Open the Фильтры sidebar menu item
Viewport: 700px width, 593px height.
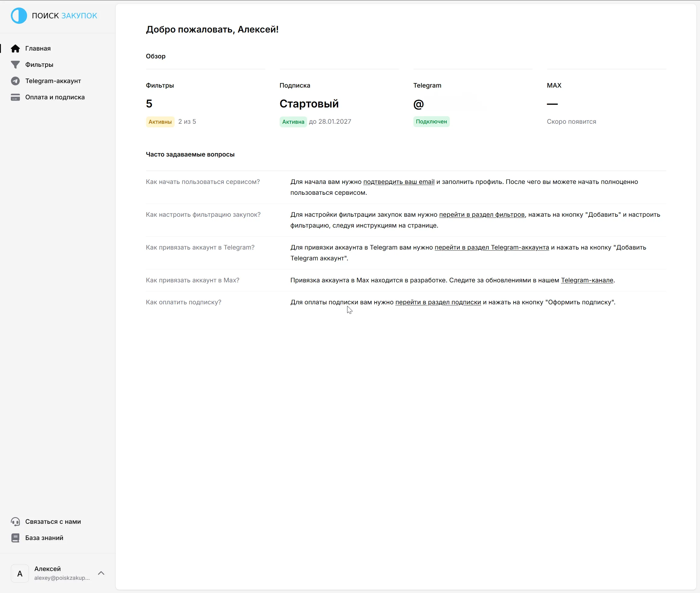click(x=39, y=64)
